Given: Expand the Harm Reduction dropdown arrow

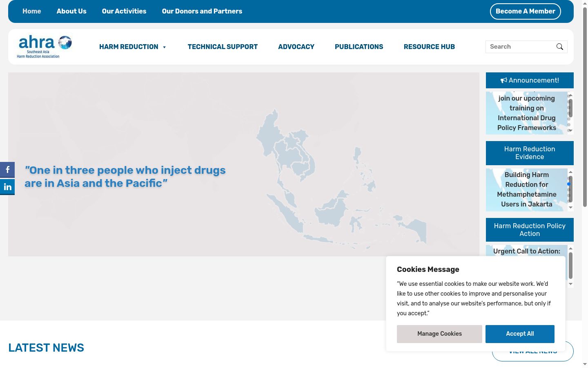Looking at the screenshot, I should [164, 47].
